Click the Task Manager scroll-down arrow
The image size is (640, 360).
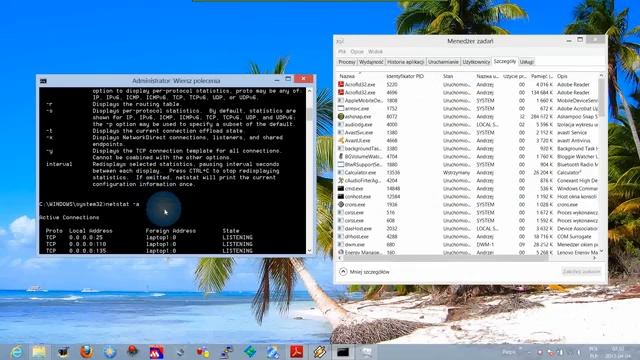601,251
